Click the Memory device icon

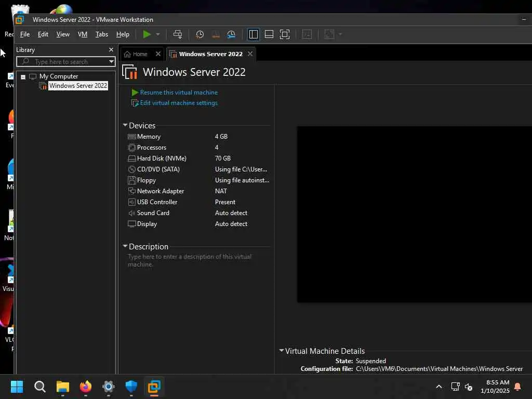click(131, 137)
